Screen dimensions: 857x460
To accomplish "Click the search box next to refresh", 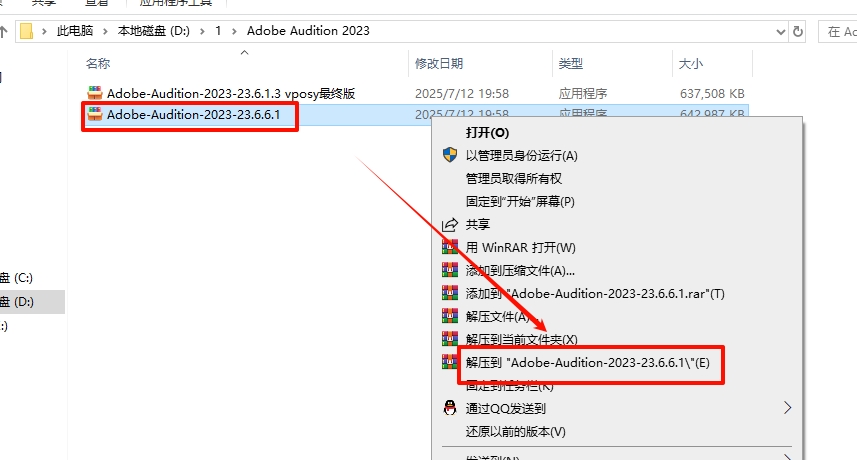I will click(838, 32).
